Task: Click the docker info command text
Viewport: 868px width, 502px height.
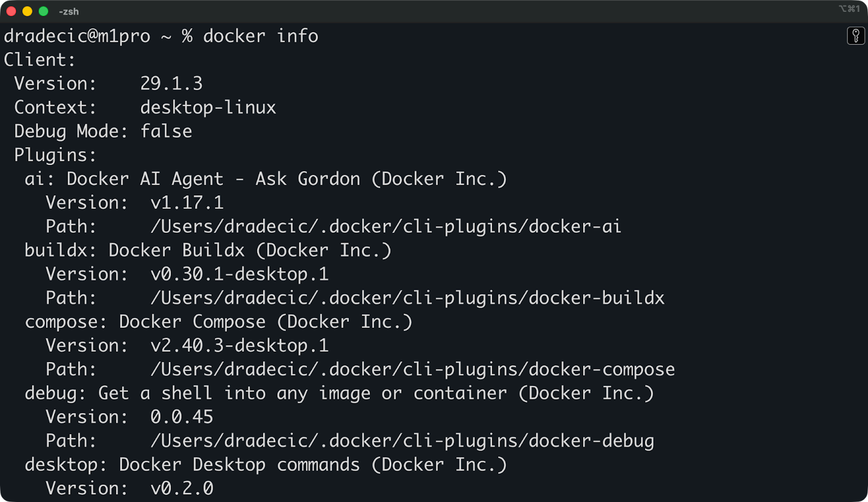Action: pos(260,36)
